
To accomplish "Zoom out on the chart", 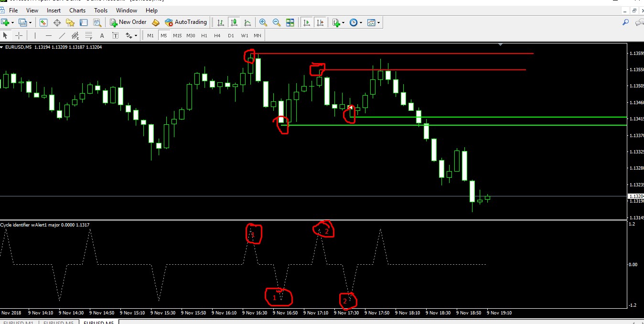I will click(276, 22).
